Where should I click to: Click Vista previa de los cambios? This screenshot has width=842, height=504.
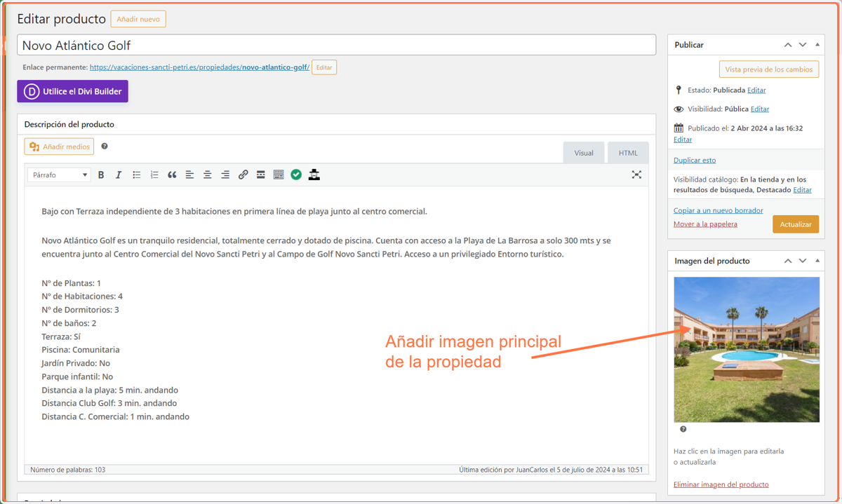[x=769, y=69]
